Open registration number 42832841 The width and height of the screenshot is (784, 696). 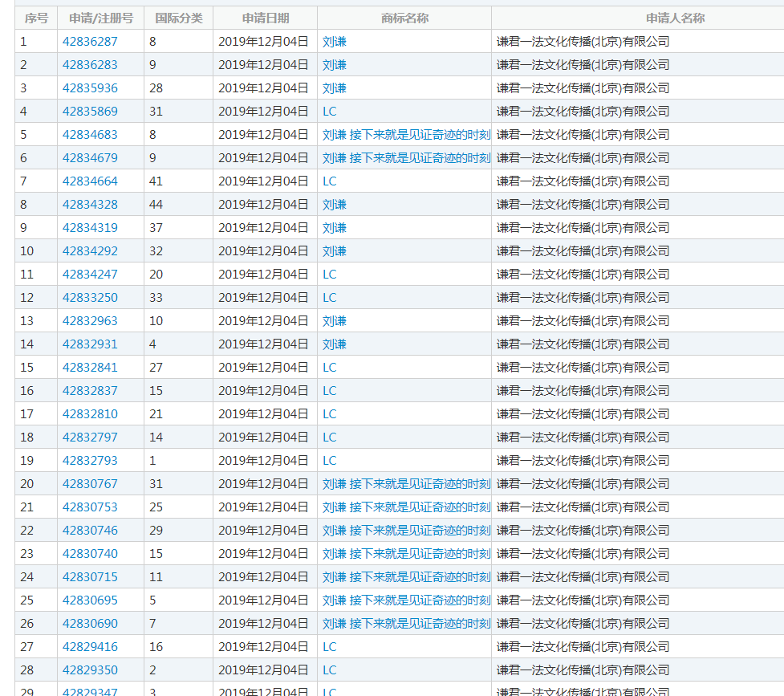coord(90,367)
